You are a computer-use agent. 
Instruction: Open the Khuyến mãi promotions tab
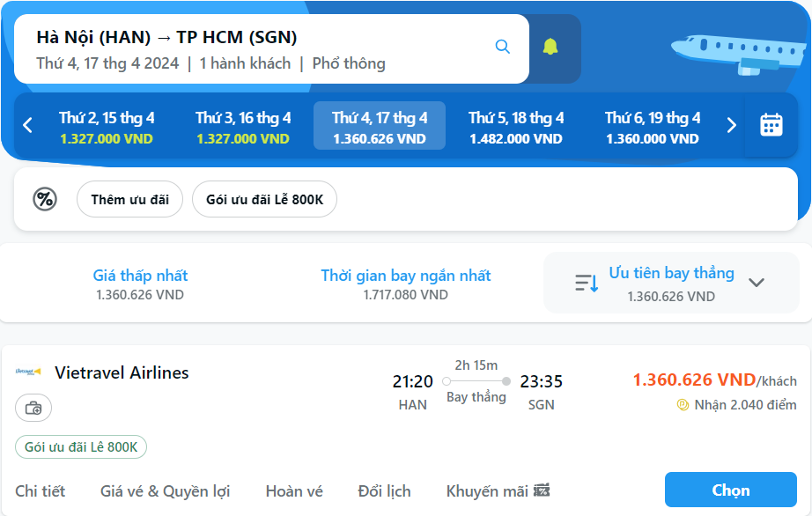pyautogui.click(x=498, y=490)
